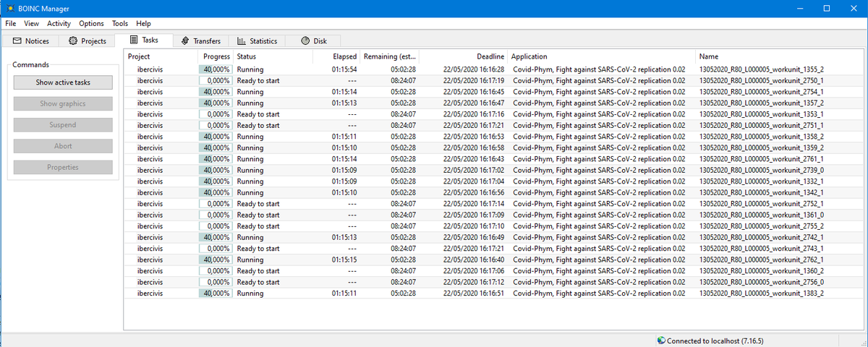Image resolution: width=868 pixels, height=347 pixels.
Task: Select task 13052020_R80_L000005_workunit_2743_1
Action: [x=494, y=249]
